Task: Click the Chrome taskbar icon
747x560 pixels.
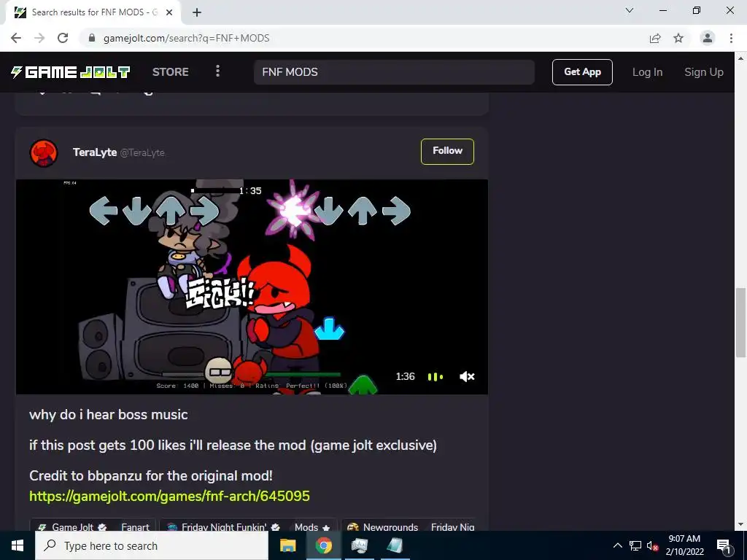Action: pos(323,545)
